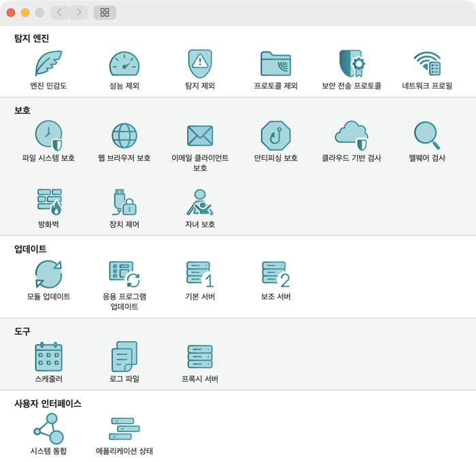476x462 pixels.
Task: Click the 보호 section heading
Action: click(x=22, y=110)
